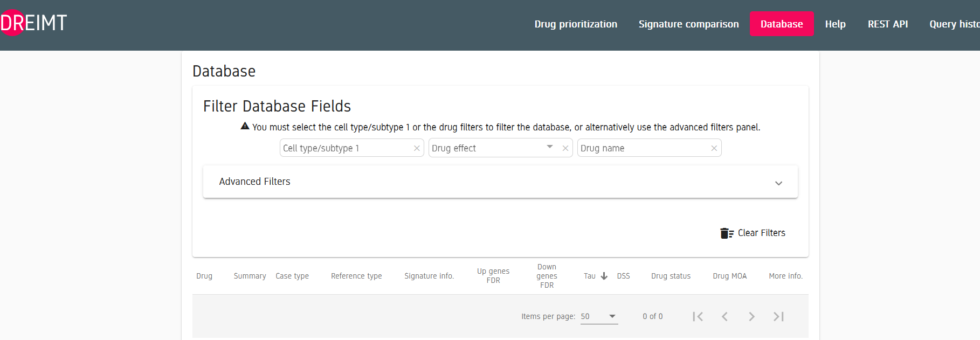Viewport: 980px width, 340px height.
Task: Open the Help menu item
Action: [x=835, y=24]
